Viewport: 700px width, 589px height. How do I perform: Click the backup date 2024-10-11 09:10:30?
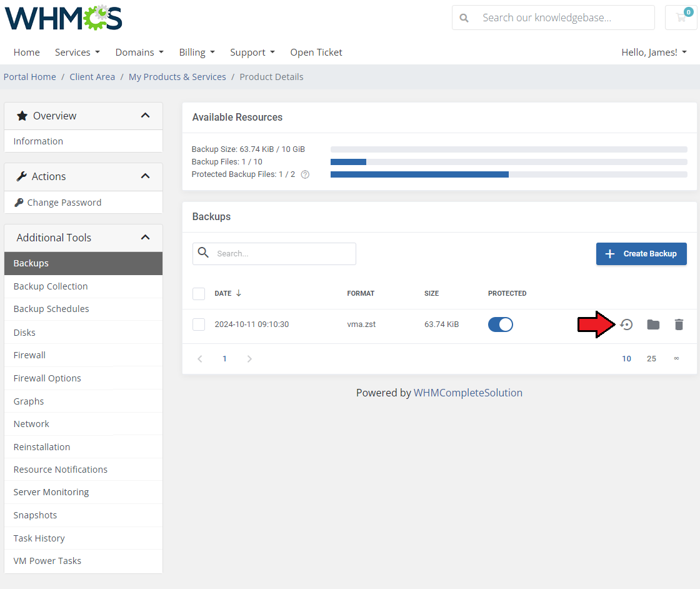(252, 324)
